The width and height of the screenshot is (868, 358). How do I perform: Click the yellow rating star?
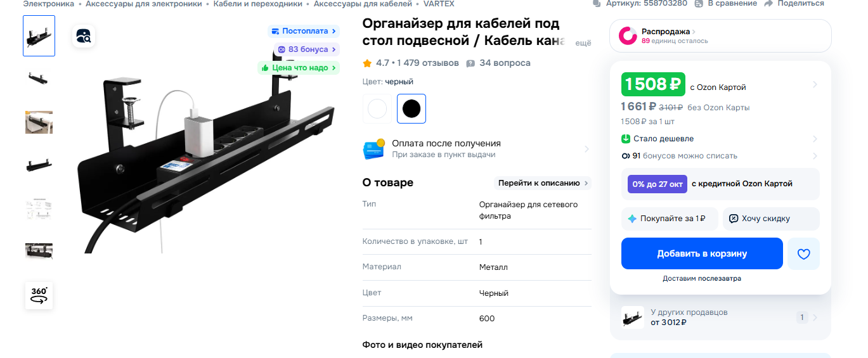point(367,63)
